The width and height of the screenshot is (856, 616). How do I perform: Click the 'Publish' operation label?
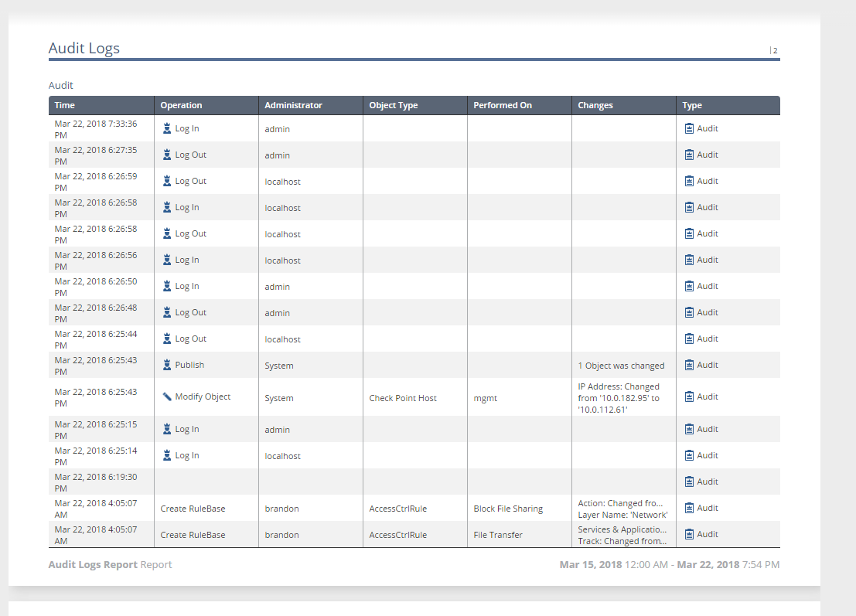pos(189,365)
